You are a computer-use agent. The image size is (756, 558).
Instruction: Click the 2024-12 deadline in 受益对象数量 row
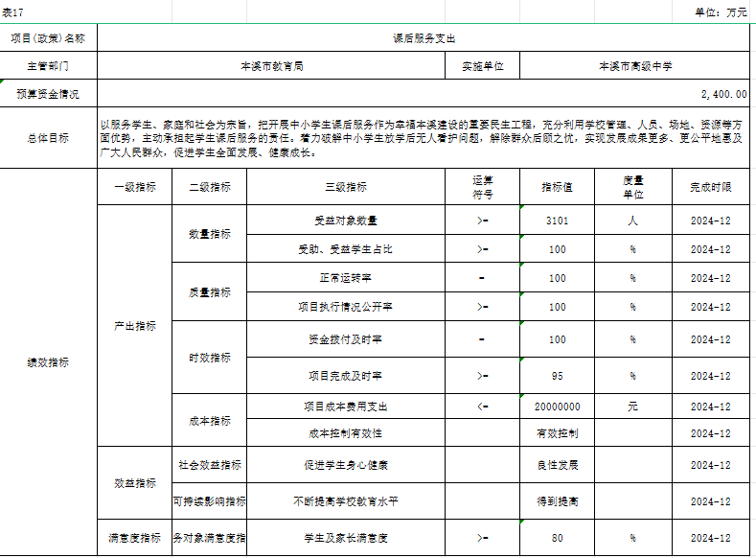[x=711, y=221]
